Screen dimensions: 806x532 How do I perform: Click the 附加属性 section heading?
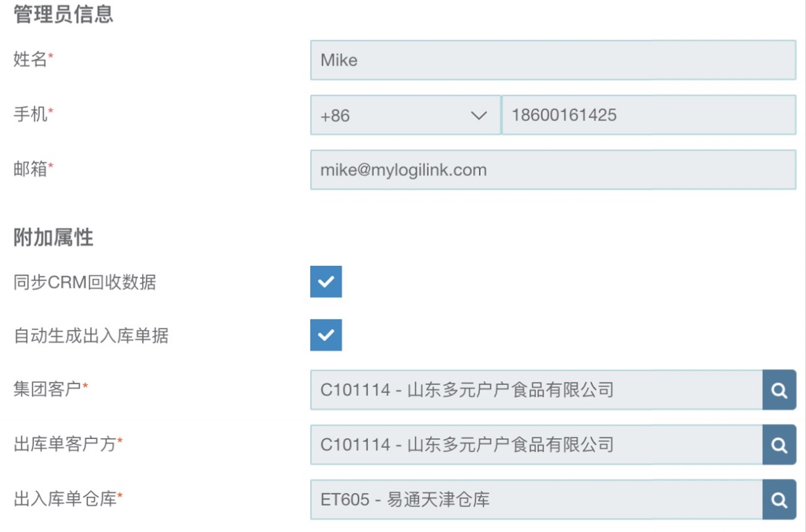click(53, 237)
